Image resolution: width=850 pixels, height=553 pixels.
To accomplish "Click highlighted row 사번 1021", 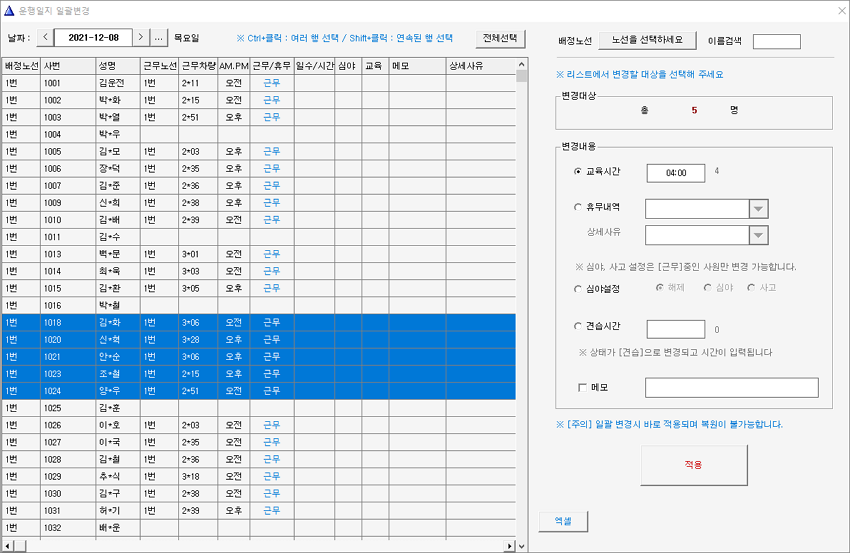I will click(x=259, y=357).
